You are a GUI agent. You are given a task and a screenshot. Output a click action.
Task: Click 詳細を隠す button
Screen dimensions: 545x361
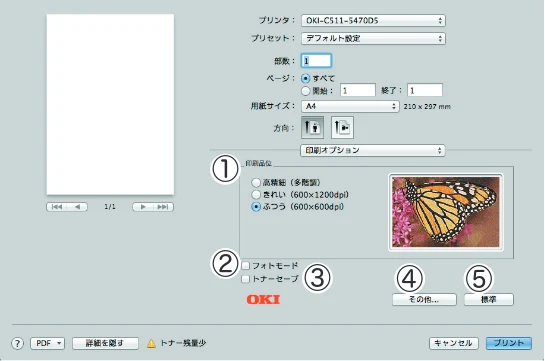point(105,343)
